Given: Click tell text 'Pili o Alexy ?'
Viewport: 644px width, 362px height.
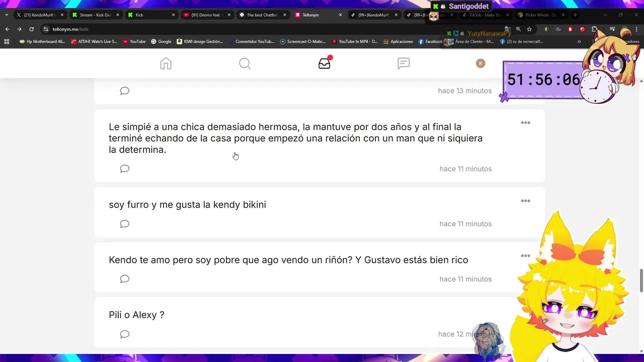Looking at the screenshot, I should pyautogui.click(x=136, y=315).
